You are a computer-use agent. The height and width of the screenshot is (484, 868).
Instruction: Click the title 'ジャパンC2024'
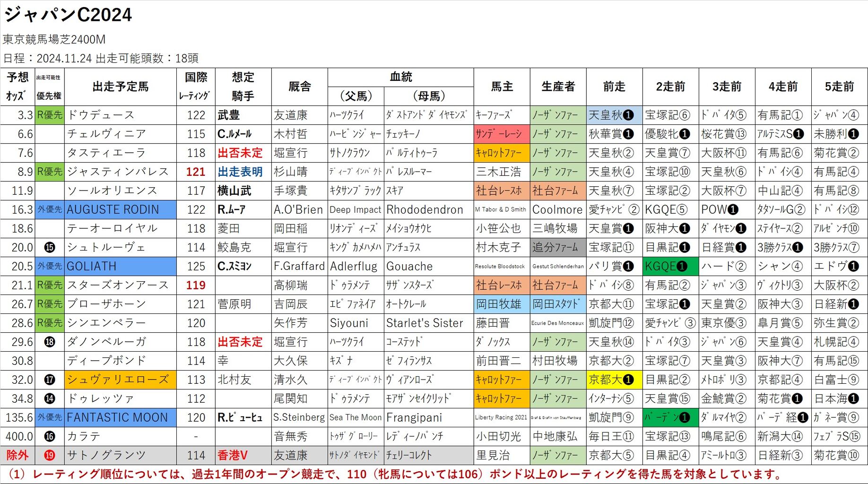pyautogui.click(x=68, y=15)
